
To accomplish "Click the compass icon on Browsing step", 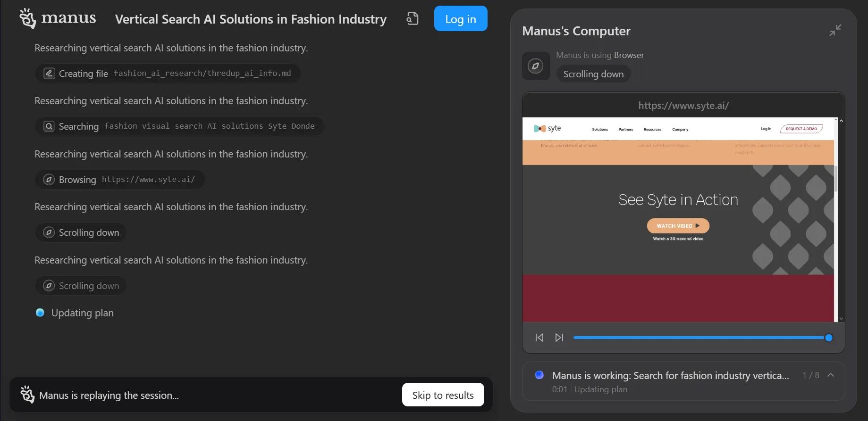I will (x=49, y=180).
